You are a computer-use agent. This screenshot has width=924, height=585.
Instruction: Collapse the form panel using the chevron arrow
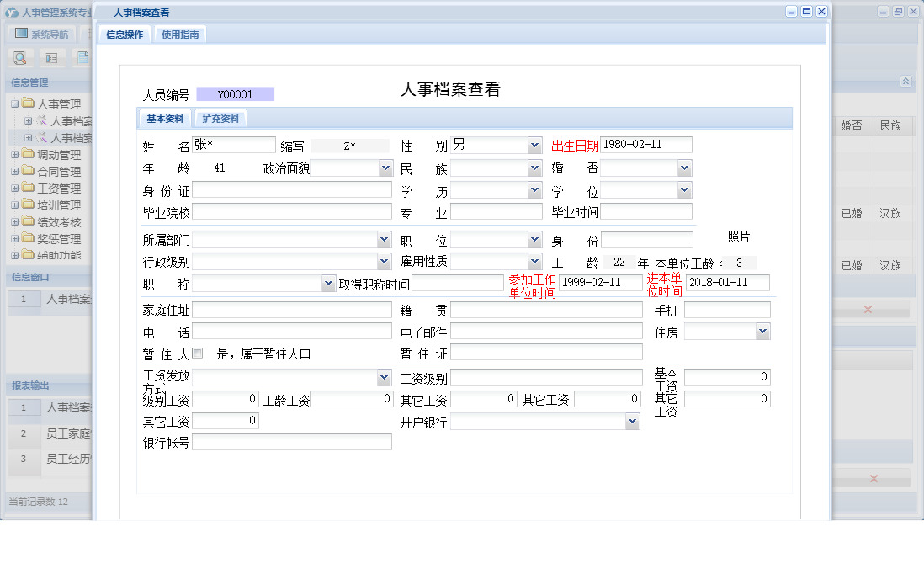pyautogui.click(x=905, y=82)
